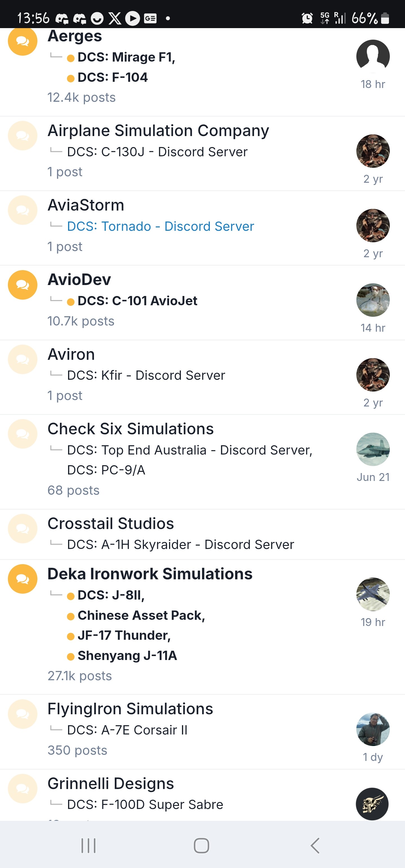
Task: Open DCS: F-100D Super Sabre subforum
Action: (145, 805)
